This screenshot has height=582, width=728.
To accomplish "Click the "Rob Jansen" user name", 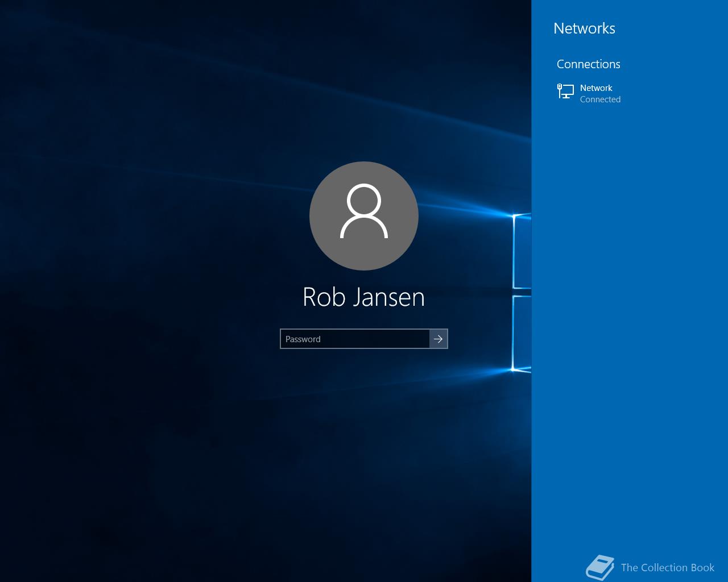I will point(364,297).
